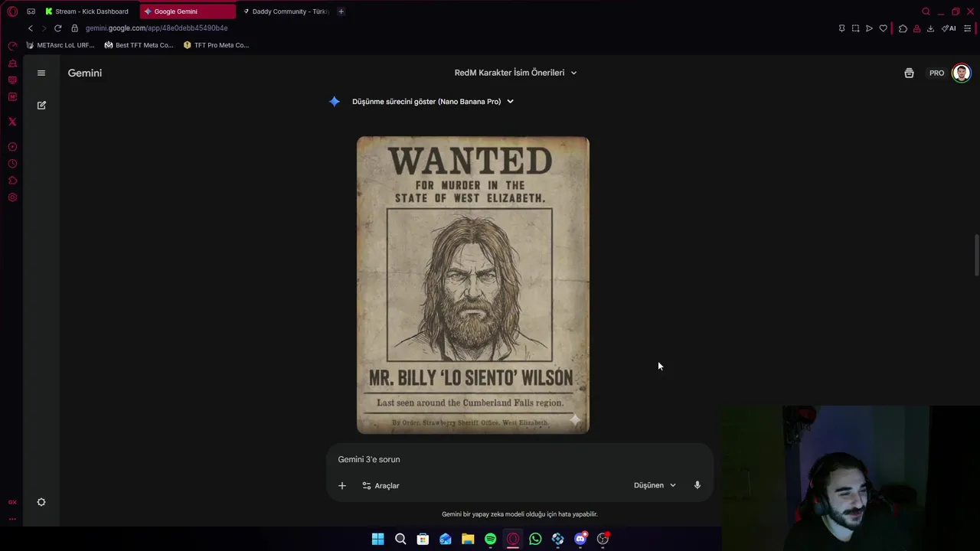This screenshot has height=551, width=980.
Task: Open Windows taskbar search
Action: [400, 539]
